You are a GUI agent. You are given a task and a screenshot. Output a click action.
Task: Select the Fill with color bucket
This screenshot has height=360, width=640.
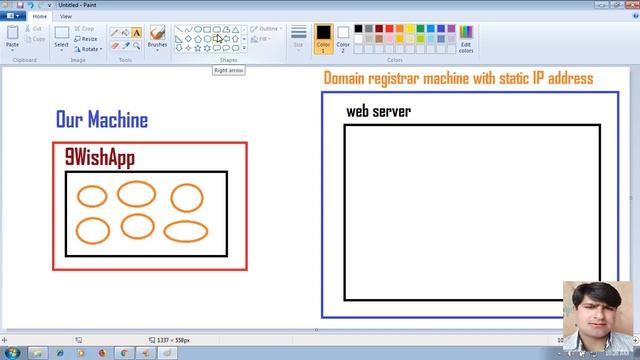(126, 33)
